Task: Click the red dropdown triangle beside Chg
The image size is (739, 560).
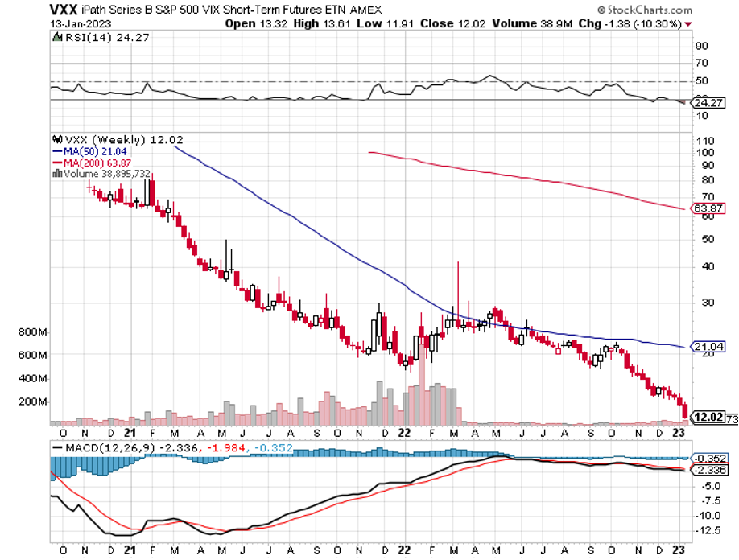Action: (x=689, y=24)
